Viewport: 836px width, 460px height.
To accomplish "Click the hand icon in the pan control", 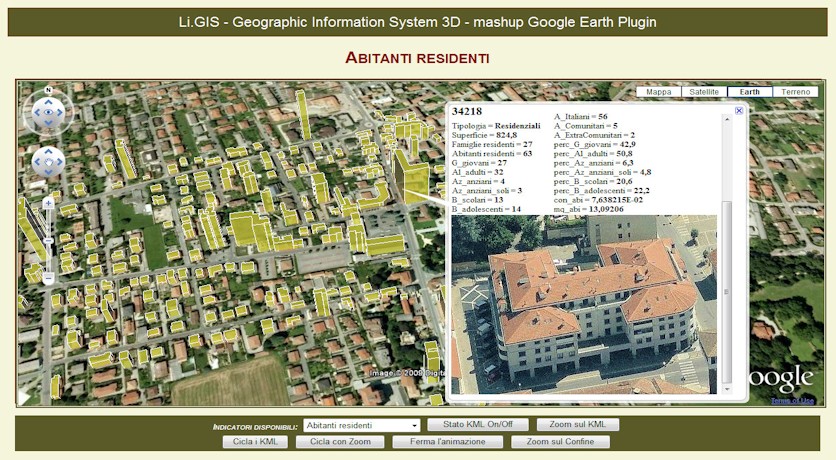I will [x=48, y=161].
